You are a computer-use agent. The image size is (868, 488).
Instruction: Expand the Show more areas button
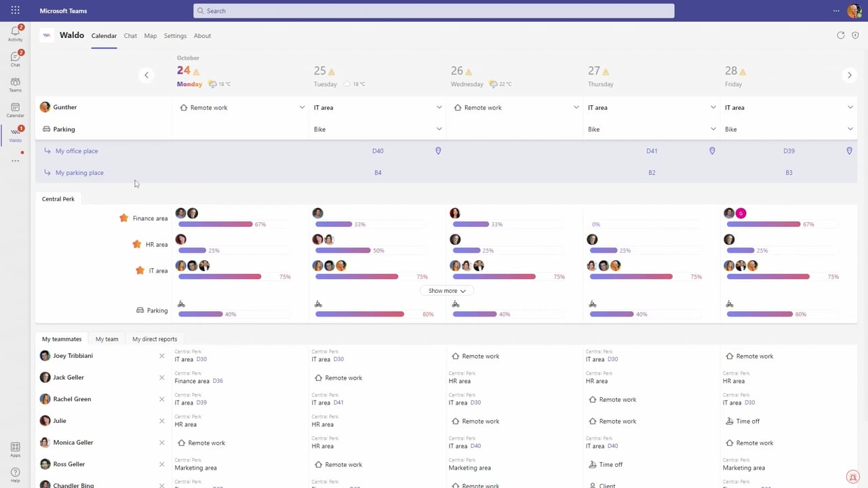(x=447, y=291)
